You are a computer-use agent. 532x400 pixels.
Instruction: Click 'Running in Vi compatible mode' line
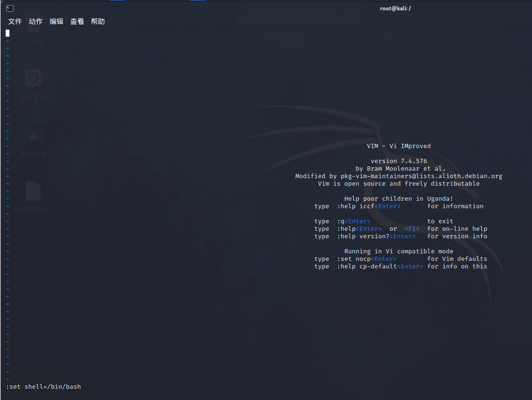[399, 251]
